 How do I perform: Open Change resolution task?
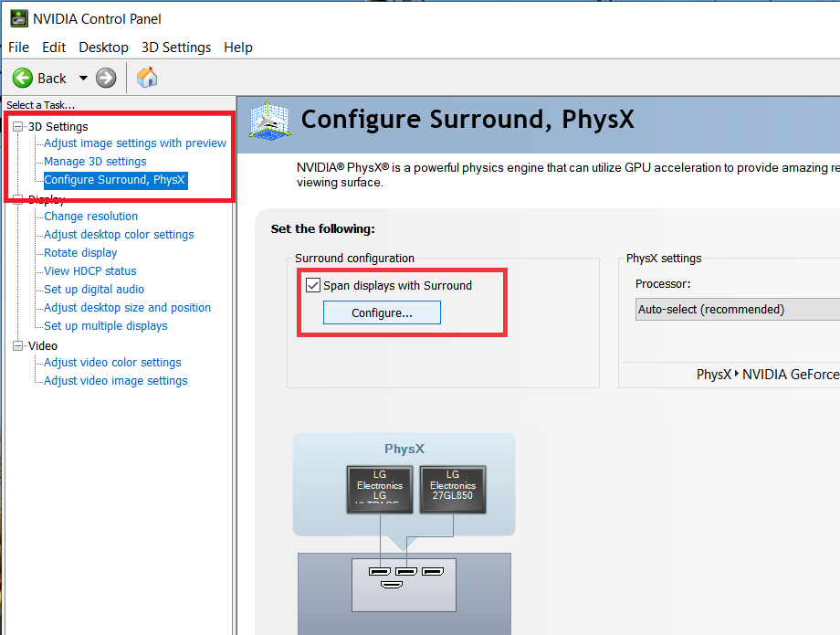point(90,216)
